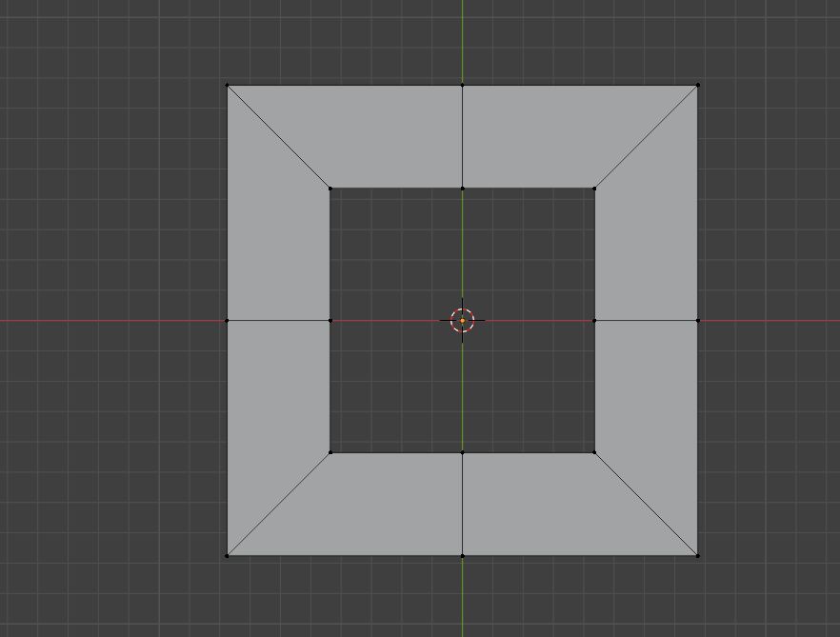Screen dimensions: 840x637
Task: Select the outer bottom edge midpoint vertex
Action: (x=462, y=555)
